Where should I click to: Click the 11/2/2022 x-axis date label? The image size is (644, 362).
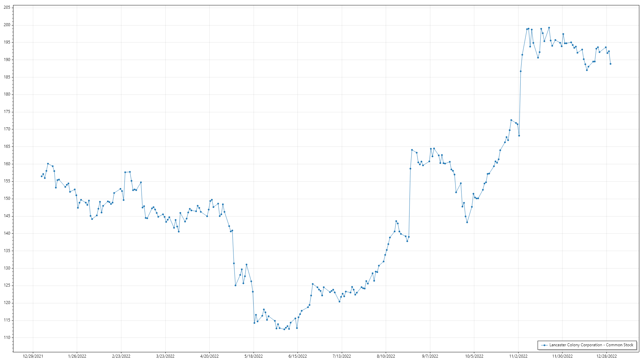coord(518,356)
